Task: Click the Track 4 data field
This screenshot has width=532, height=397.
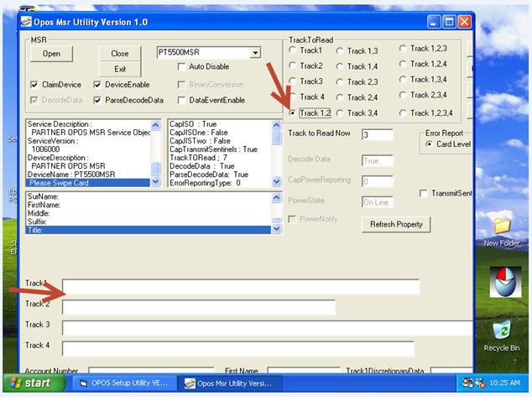Action: (238, 349)
